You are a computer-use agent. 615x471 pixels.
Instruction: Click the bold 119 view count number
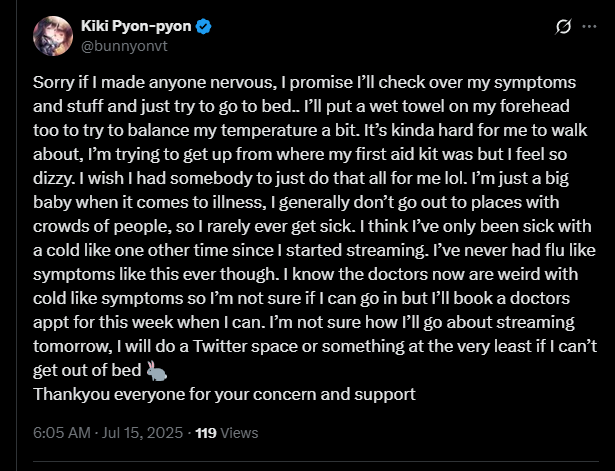pos(206,434)
